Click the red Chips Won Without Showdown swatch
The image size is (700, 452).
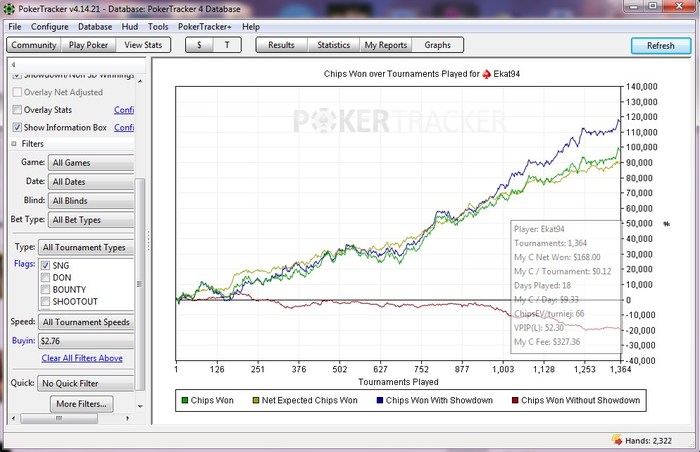[x=515, y=400]
